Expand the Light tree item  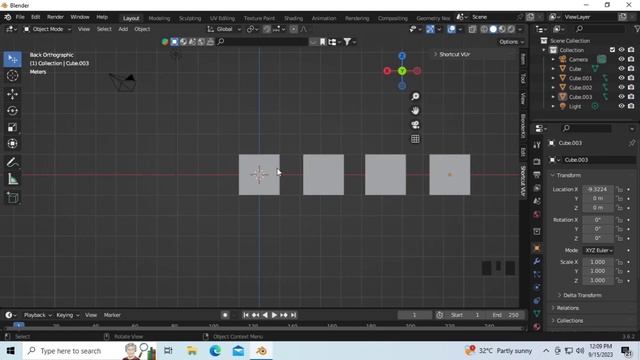point(553,106)
